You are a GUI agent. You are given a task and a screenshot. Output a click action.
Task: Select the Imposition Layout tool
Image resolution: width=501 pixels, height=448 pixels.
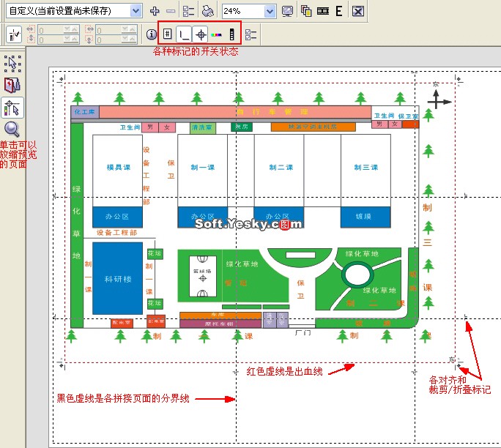tap(12, 85)
